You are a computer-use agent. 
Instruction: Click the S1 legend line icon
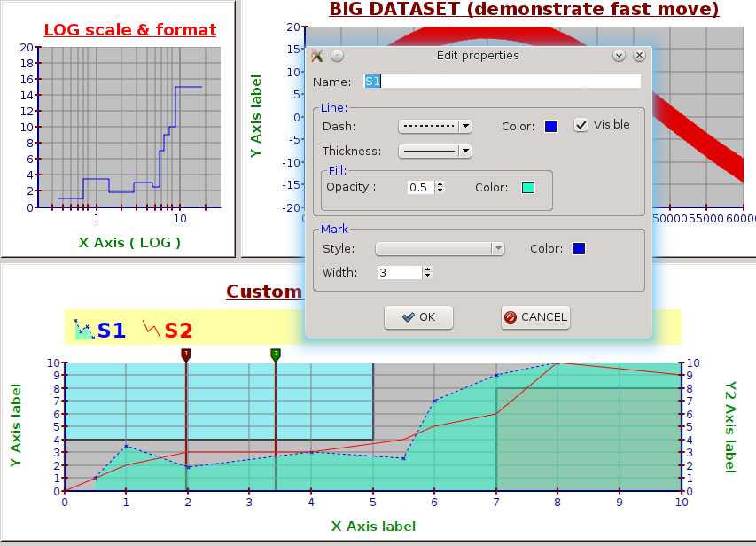point(84,330)
